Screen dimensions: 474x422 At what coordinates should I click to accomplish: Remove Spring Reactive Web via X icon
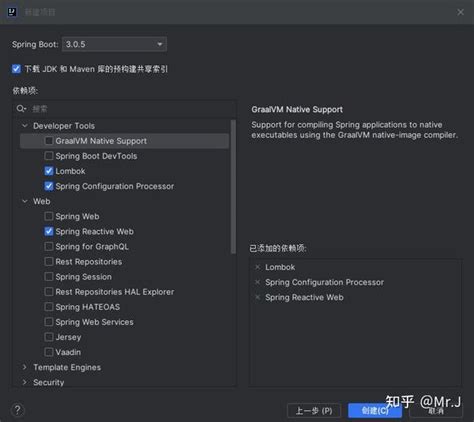coord(257,297)
